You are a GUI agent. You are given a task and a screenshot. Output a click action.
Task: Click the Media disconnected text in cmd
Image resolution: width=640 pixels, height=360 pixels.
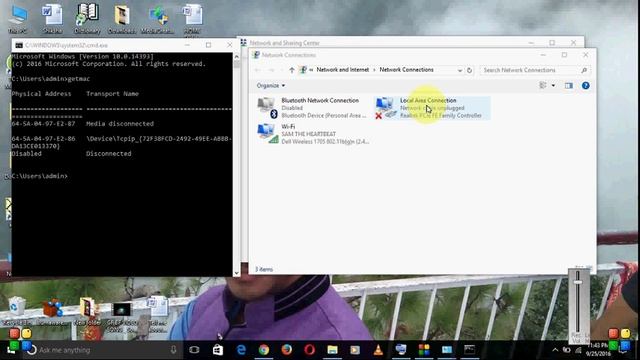pyautogui.click(x=120, y=124)
